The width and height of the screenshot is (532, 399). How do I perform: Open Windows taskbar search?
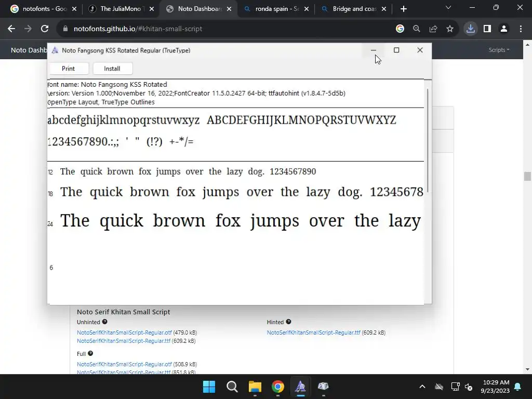tap(232, 387)
